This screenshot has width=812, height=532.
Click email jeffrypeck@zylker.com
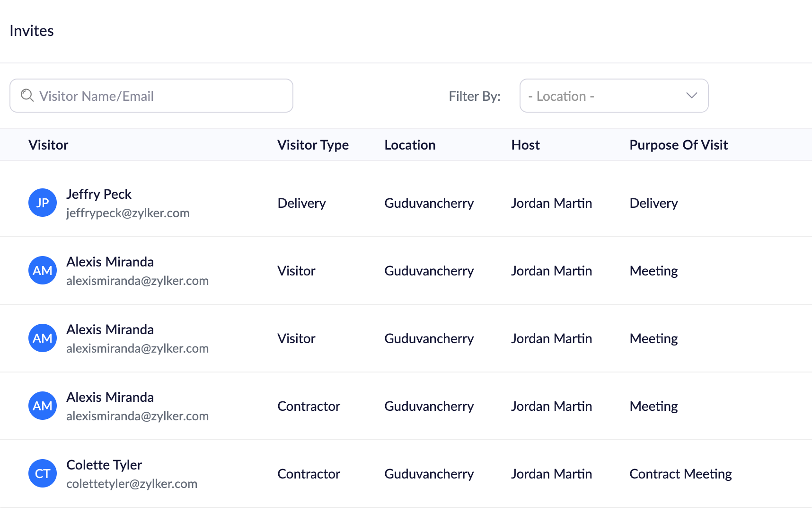[128, 213]
